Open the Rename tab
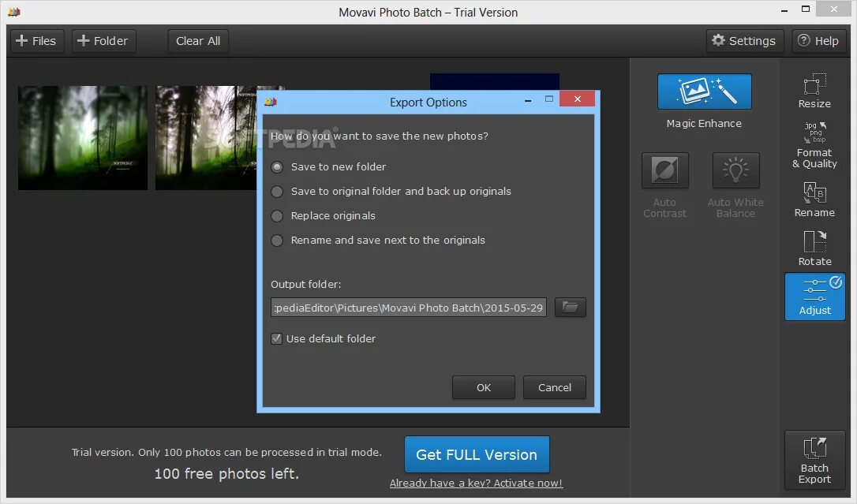This screenshot has width=857, height=504. point(814,200)
